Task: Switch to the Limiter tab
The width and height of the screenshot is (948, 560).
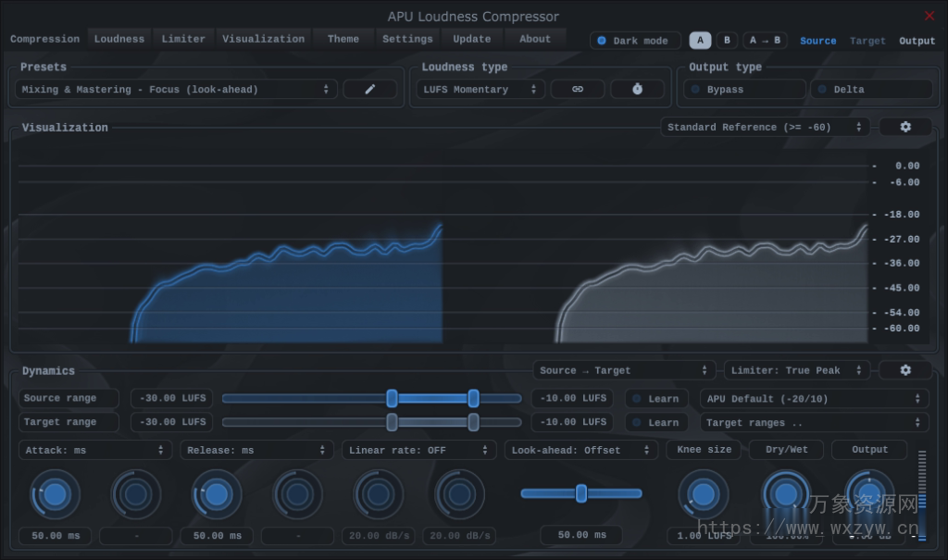Action: pyautogui.click(x=183, y=38)
